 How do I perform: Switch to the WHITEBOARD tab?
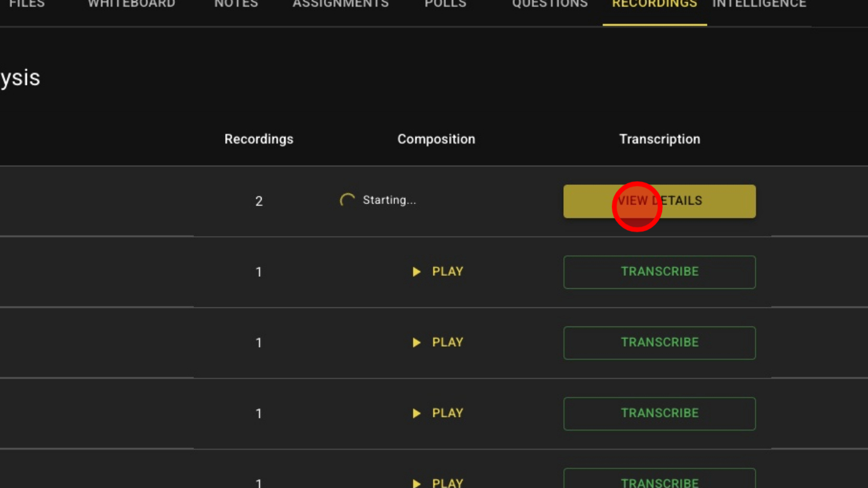[132, 5]
